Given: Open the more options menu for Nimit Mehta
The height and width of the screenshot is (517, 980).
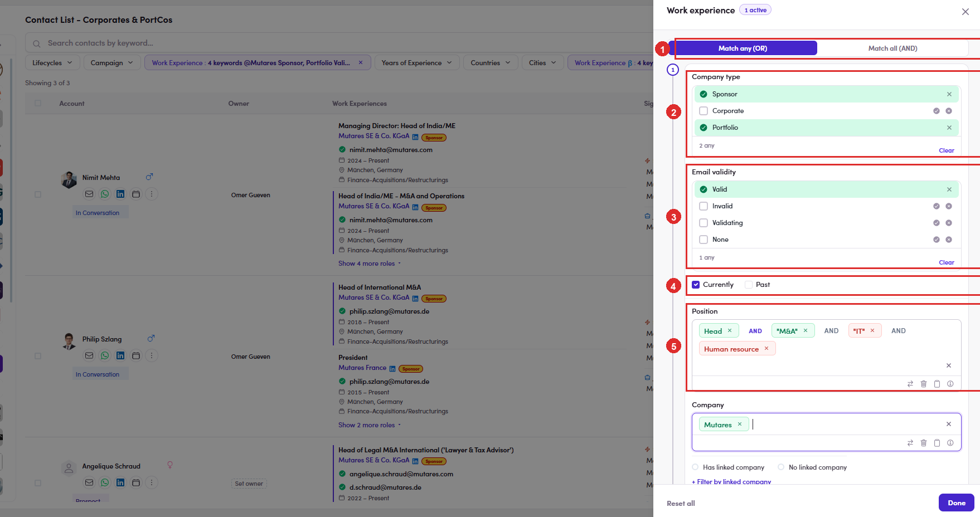Looking at the screenshot, I should [152, 194].
